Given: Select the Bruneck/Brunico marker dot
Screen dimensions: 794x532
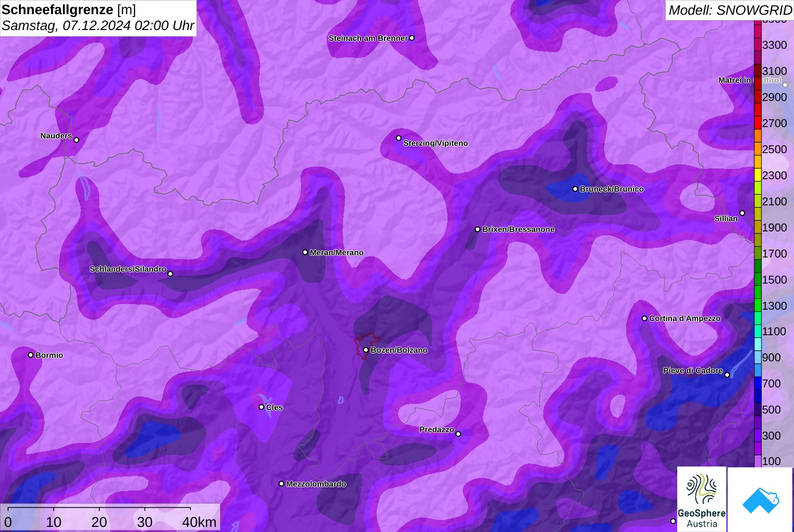Looking at the screenshot, I should (575, 189).
